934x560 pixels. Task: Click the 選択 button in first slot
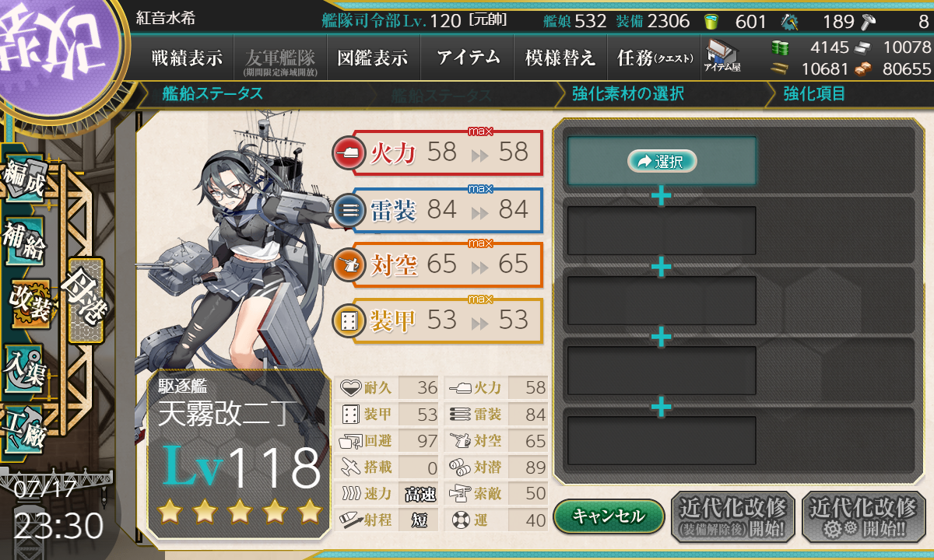click(662, 161)
